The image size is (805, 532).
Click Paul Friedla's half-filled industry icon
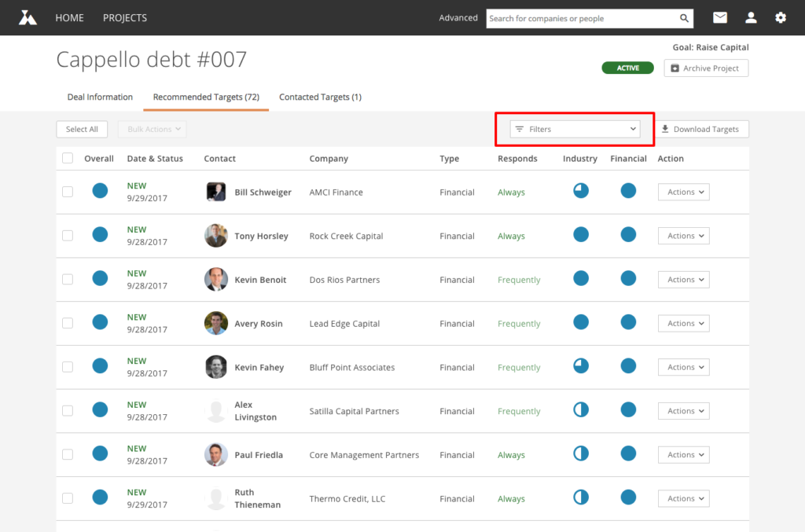[x=581, y=453]
